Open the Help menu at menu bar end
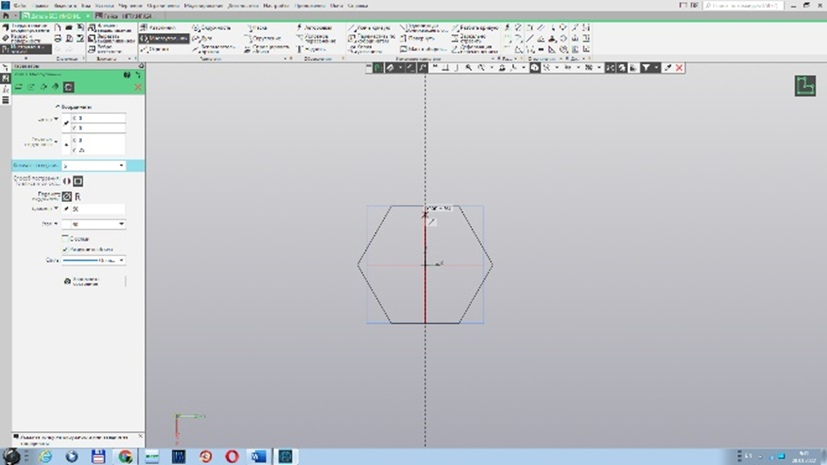The height and width of the screenshot is (465, 827). 358,5
